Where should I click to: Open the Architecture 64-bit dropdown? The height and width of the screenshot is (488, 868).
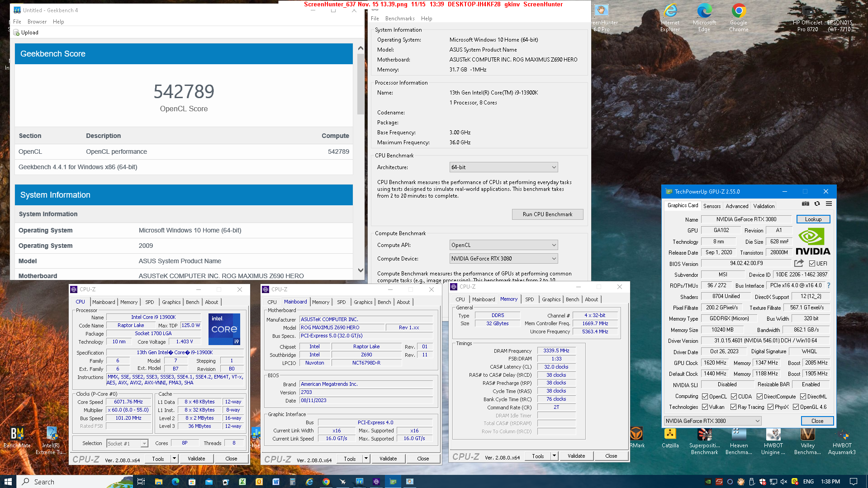[503, 167]
